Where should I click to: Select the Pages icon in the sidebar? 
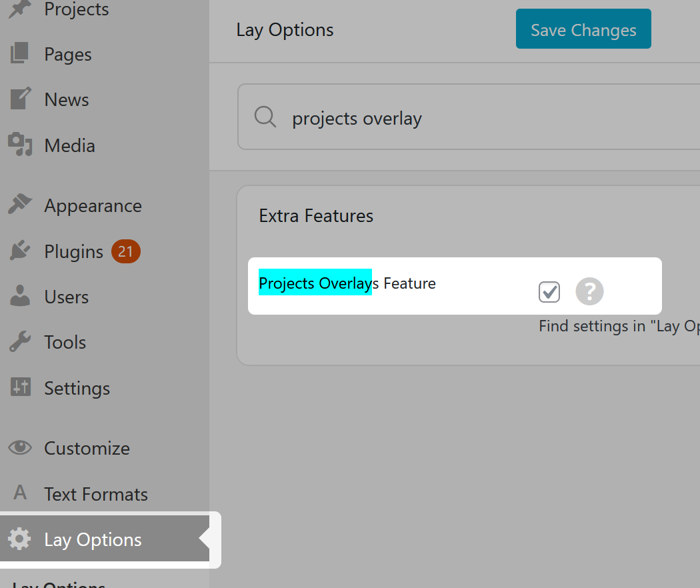click(20, 53)
